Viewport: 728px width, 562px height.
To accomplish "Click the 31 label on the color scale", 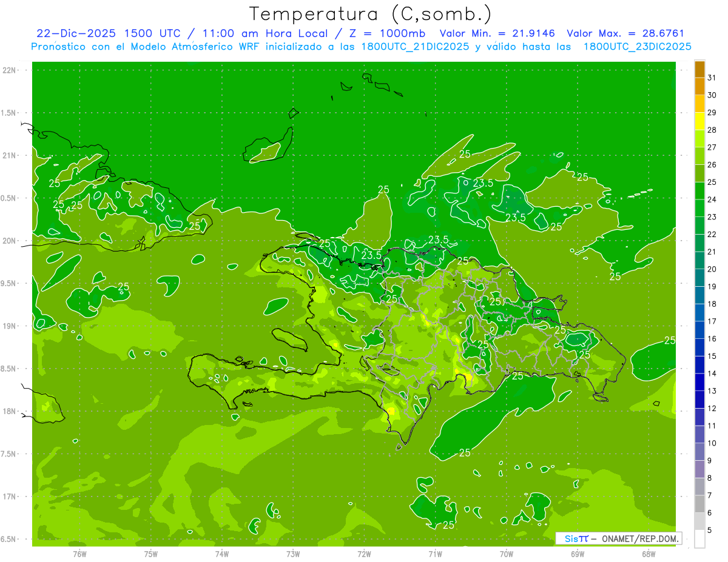I will (x=712, y=78).
